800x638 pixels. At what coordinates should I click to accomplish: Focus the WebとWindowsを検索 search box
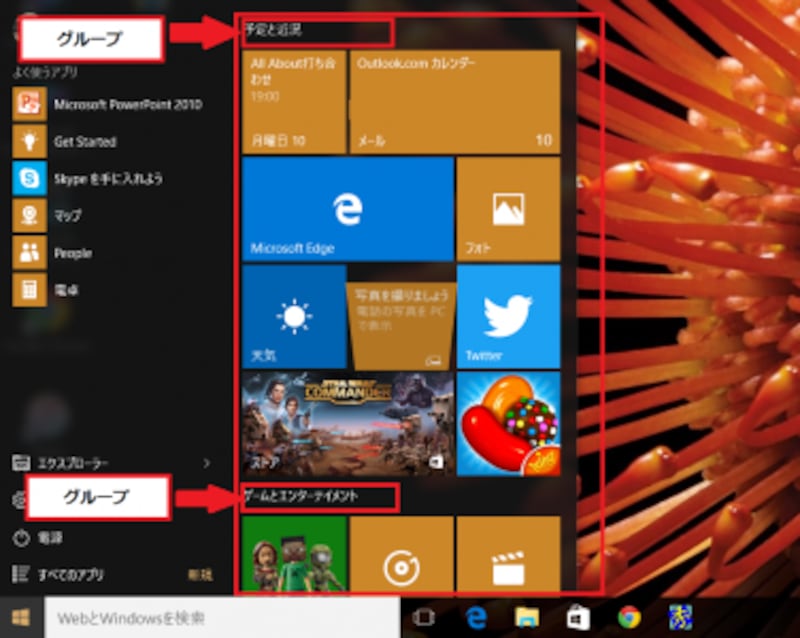pyautogui.click(x=222, y=618)
